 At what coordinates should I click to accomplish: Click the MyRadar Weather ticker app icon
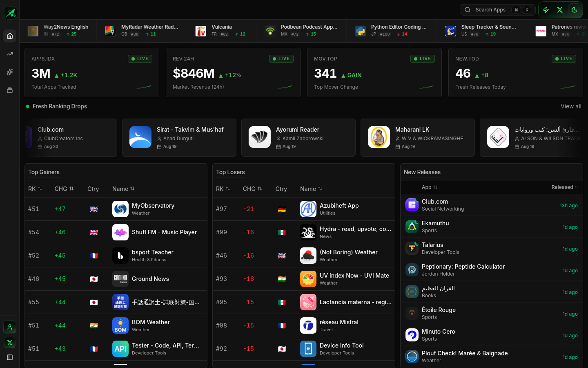[x=110, y=31]
